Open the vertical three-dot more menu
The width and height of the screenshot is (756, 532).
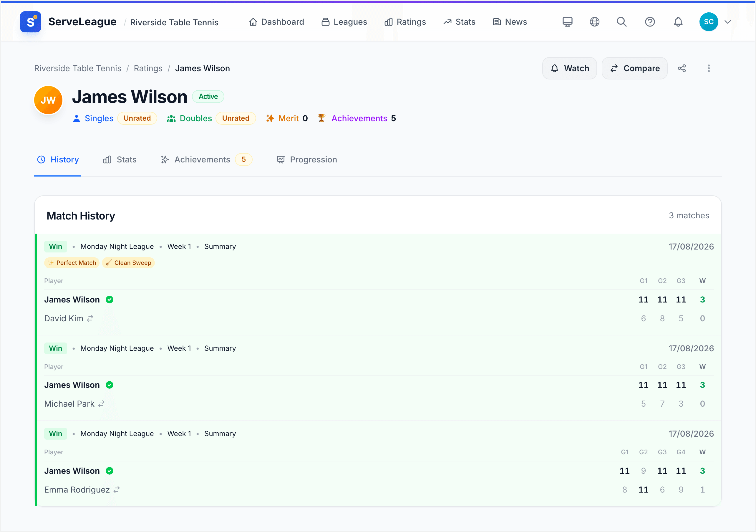coord(709,68)
